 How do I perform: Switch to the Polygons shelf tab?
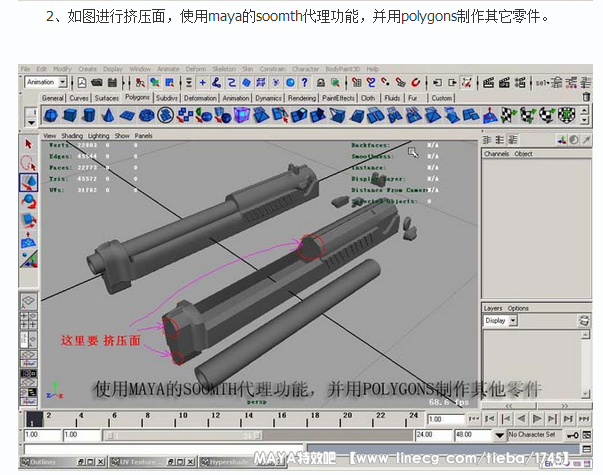[137, 97]
